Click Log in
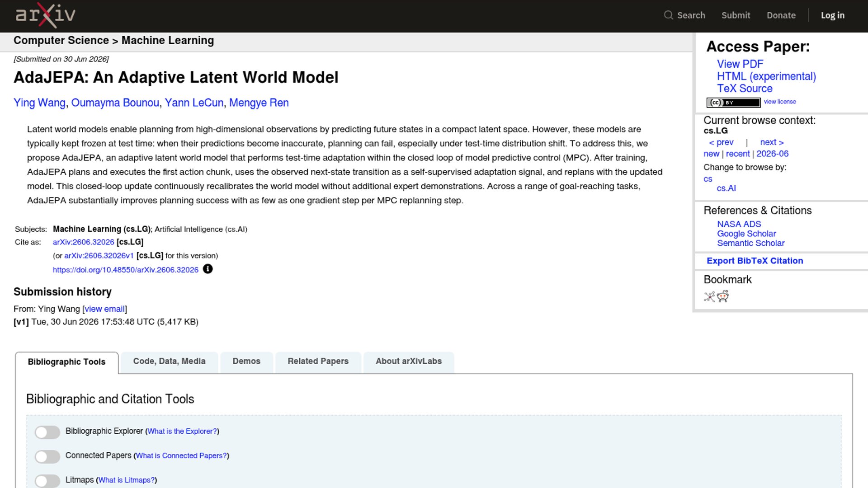Image resolution: width=868 pixels, height=488 pixels. [x=832, y=15]
